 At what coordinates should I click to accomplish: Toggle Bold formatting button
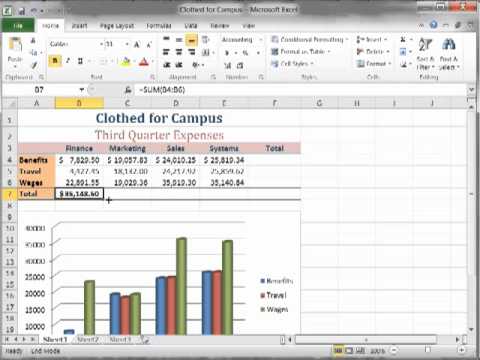click(55, 61)
